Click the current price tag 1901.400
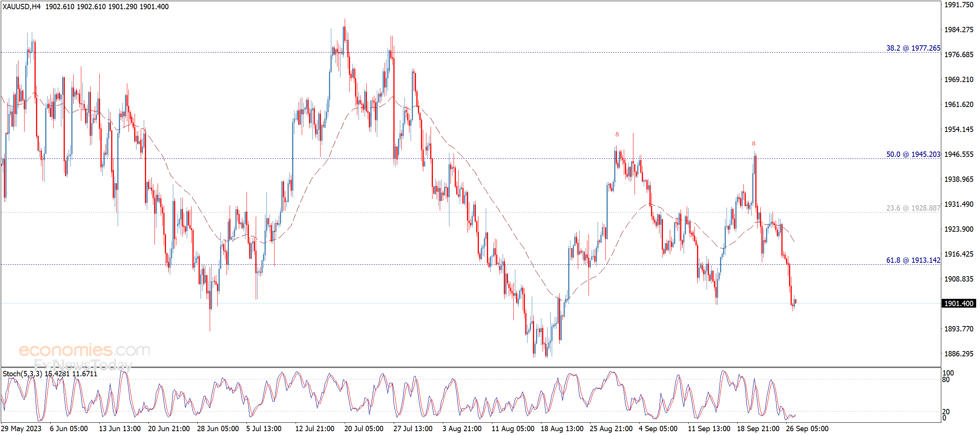980x435 pixels. point(959,303)
